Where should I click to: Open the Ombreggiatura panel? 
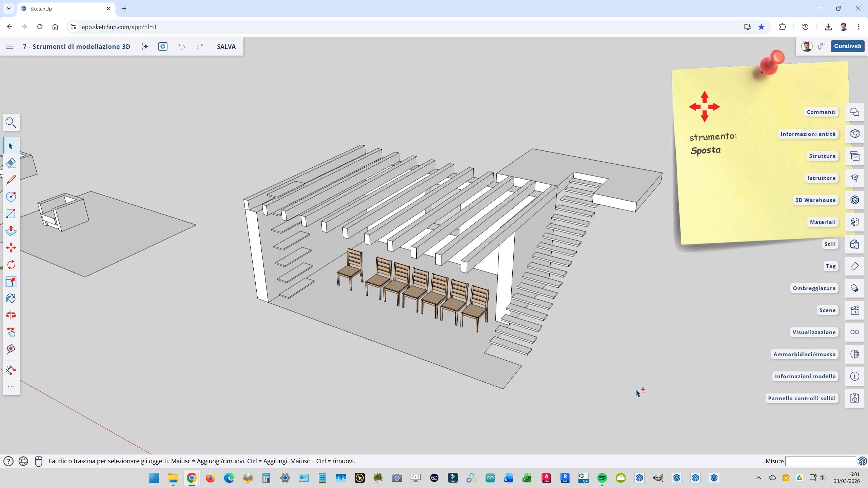coord(854,288)
